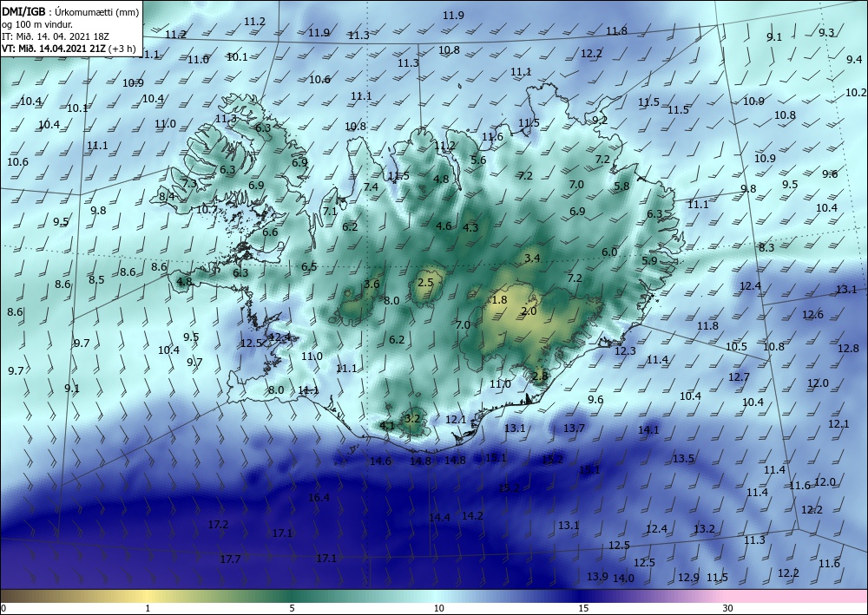Image resolution: width=868 pixels, height=615 pixels.
Task: Click the 14.1 value southeast of Iceland
Action: pos(648,429)
